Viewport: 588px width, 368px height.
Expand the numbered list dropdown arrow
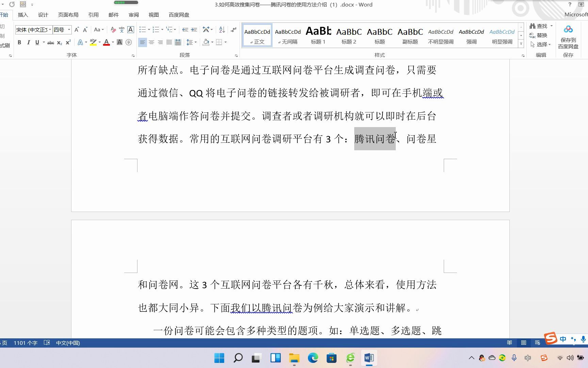162,30
